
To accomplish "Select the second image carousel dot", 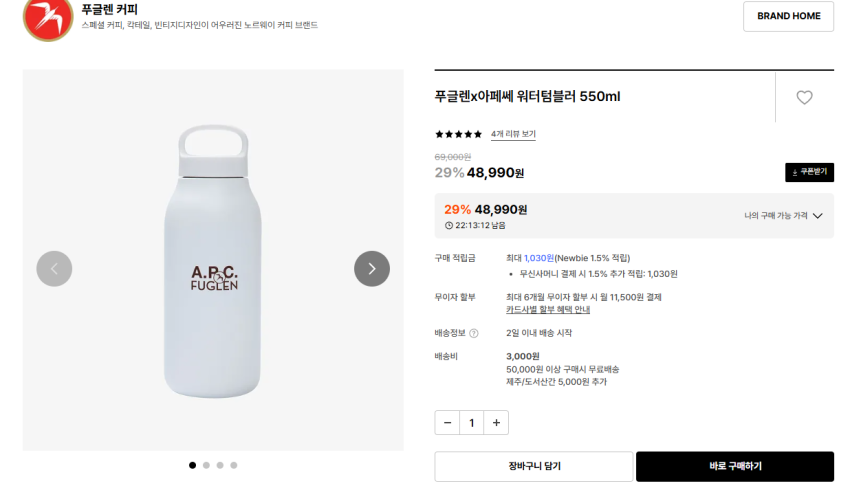I will (x=206, y=465).
